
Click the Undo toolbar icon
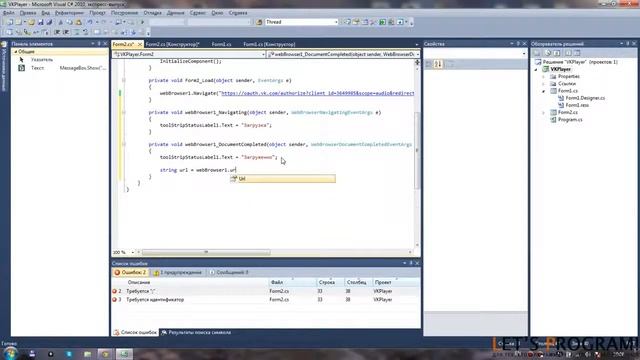(90, 22)
